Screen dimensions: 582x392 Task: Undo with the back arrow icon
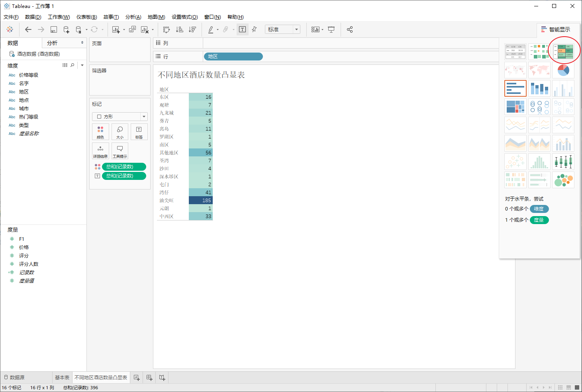pos(28,29)
